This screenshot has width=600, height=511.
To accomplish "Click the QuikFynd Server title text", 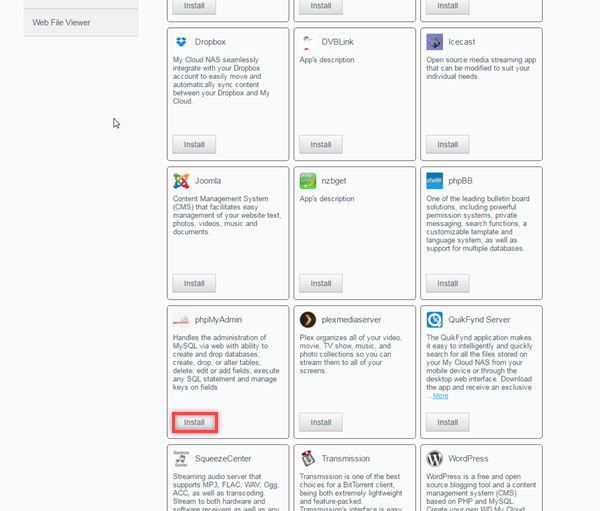I will point(479,320).
